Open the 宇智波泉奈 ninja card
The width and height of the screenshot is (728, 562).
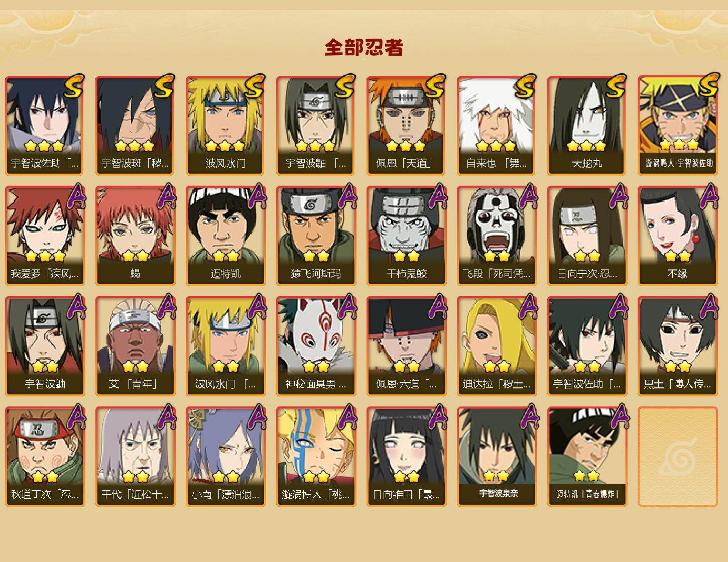pyautogui.click(x=497, y=457)
